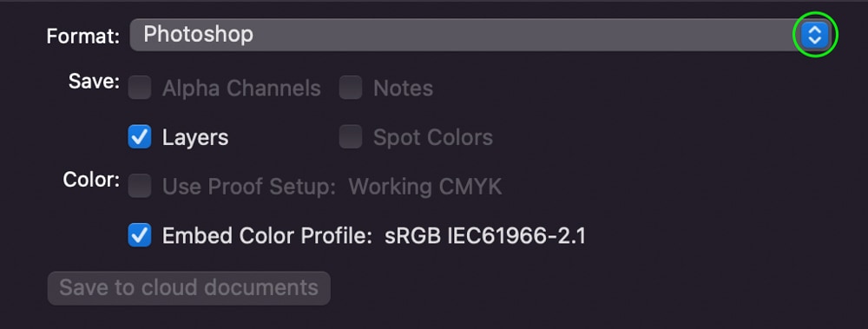Click the Spot Colors label text
This screenshot has width=868, height=329.
pos(433,138)
